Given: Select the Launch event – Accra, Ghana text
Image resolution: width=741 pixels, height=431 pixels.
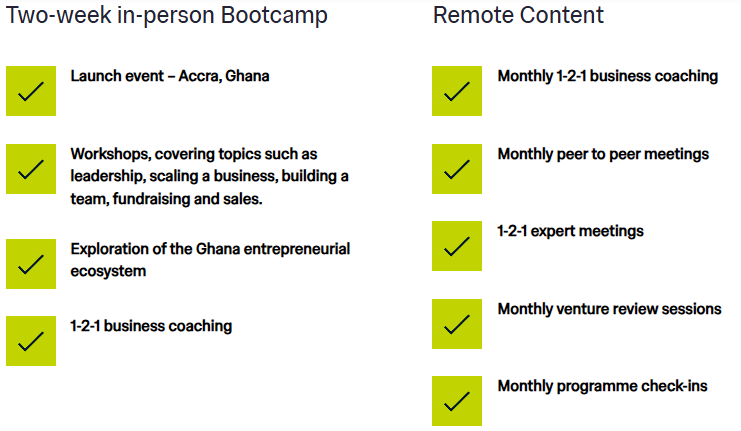Looking at the screenshot, I should coord(169,76).
